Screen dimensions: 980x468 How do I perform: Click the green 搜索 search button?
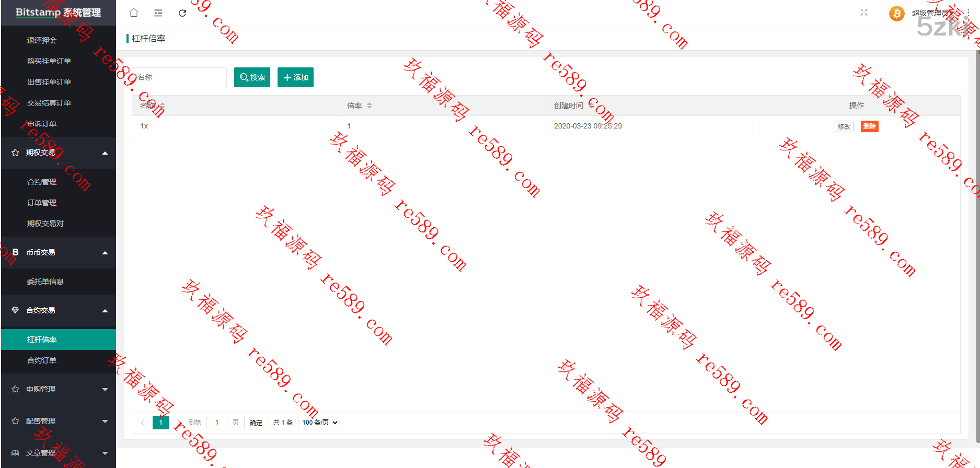(252, 77)
